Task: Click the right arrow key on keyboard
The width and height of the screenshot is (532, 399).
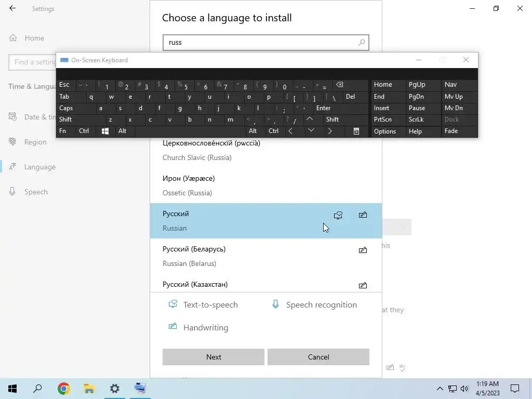Action: point(330,131)
